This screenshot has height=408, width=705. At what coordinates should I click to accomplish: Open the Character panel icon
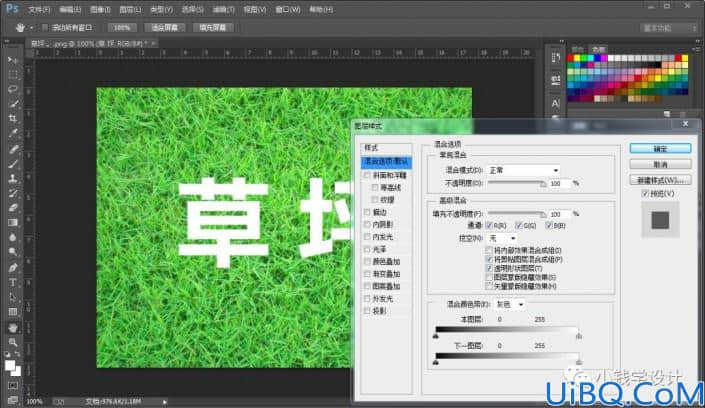pos(556,104)
